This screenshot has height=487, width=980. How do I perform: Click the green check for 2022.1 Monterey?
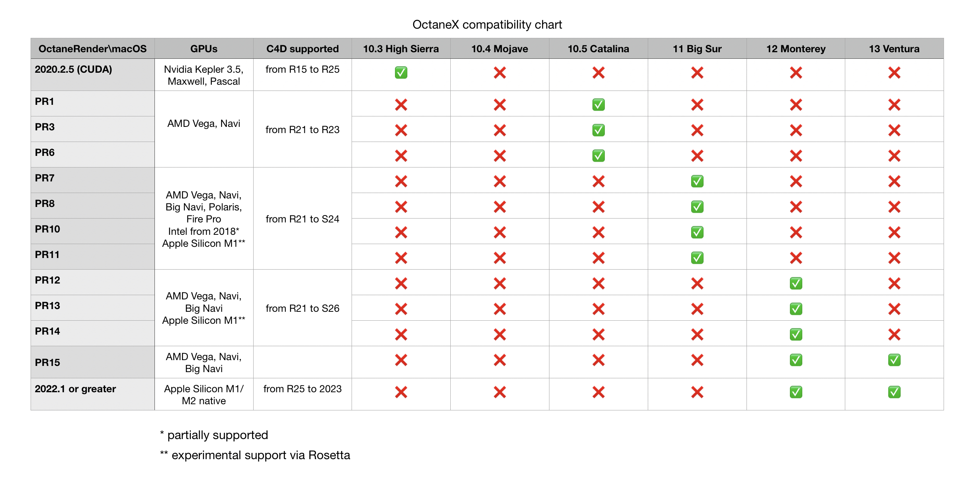coord(796,392)
